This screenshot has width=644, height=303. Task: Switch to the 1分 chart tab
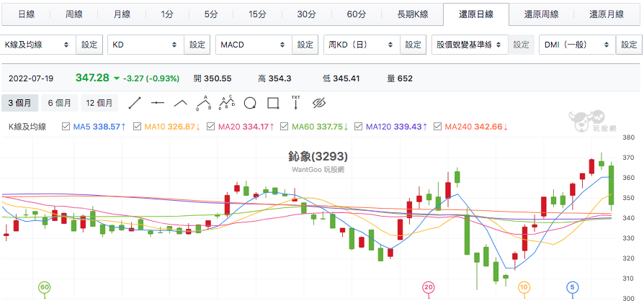coord(167,14)
